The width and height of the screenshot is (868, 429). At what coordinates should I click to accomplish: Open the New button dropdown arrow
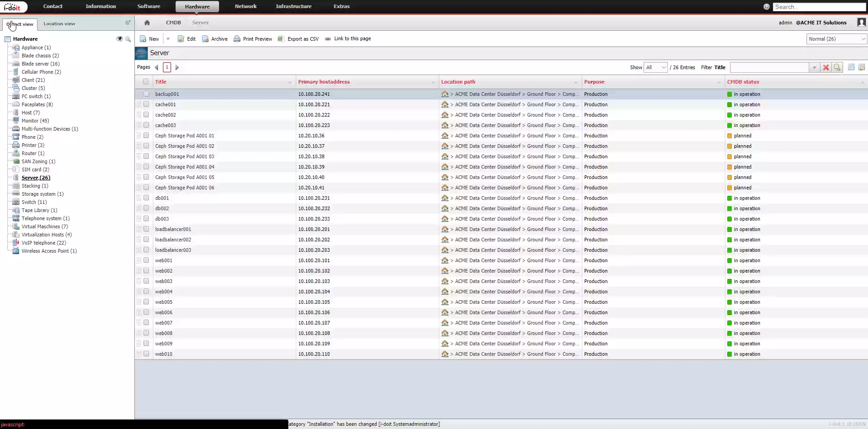(168, 39)
